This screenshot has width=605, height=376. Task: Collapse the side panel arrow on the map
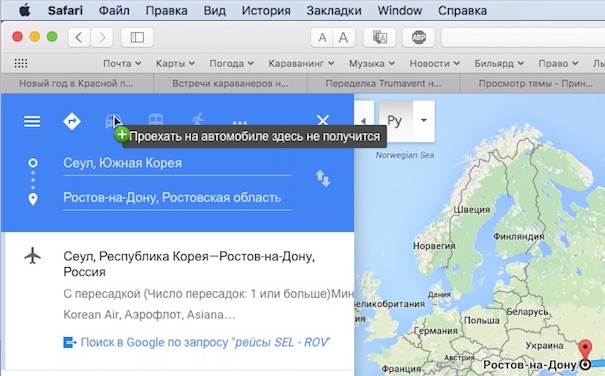pos(363,121)
